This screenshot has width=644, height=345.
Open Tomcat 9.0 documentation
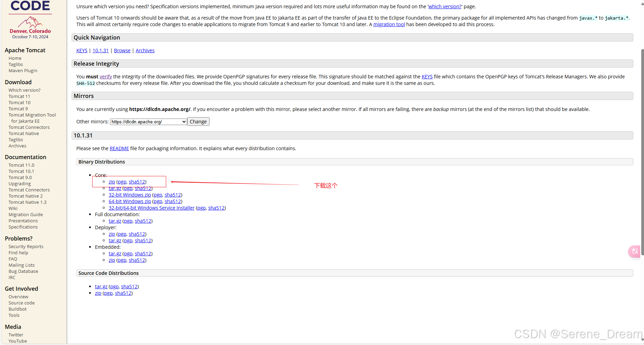click(x=20, y=178)
